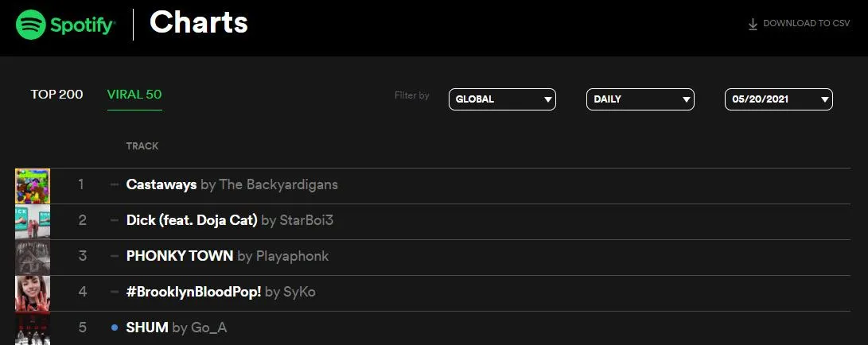Click the blue new-entry dot beside SHUM
Viewport: 868px width, 345px height.
point(115,328)
